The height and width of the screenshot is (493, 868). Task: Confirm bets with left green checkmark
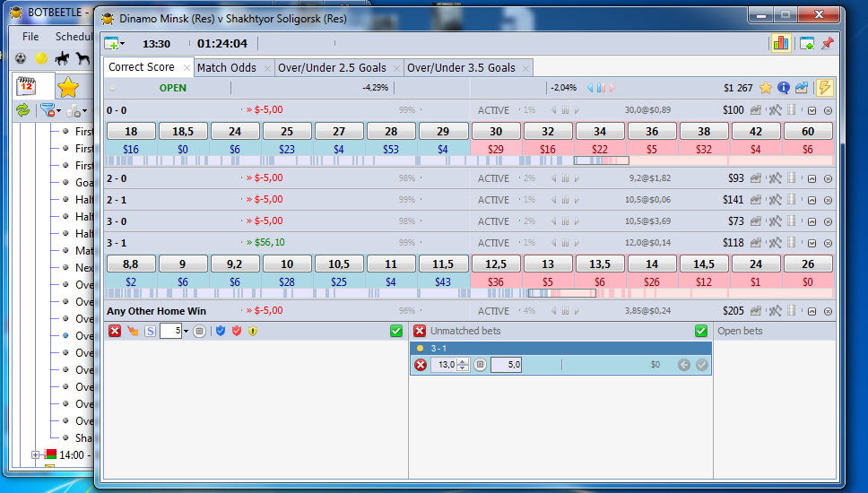click(x=395, y=331)
